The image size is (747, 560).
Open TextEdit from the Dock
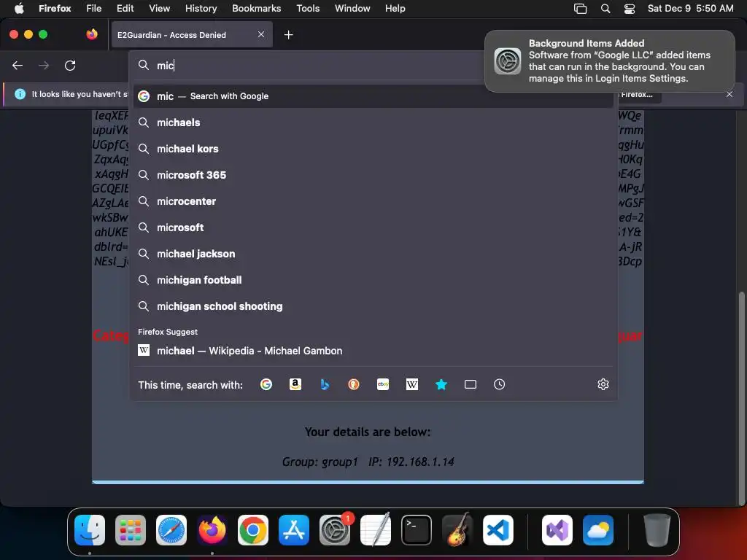pos(376,530)
